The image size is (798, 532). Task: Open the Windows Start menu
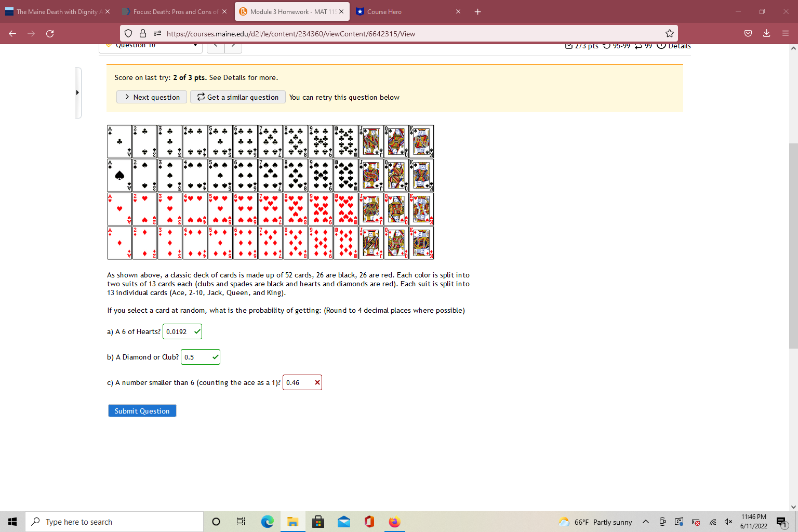[12, 522]
